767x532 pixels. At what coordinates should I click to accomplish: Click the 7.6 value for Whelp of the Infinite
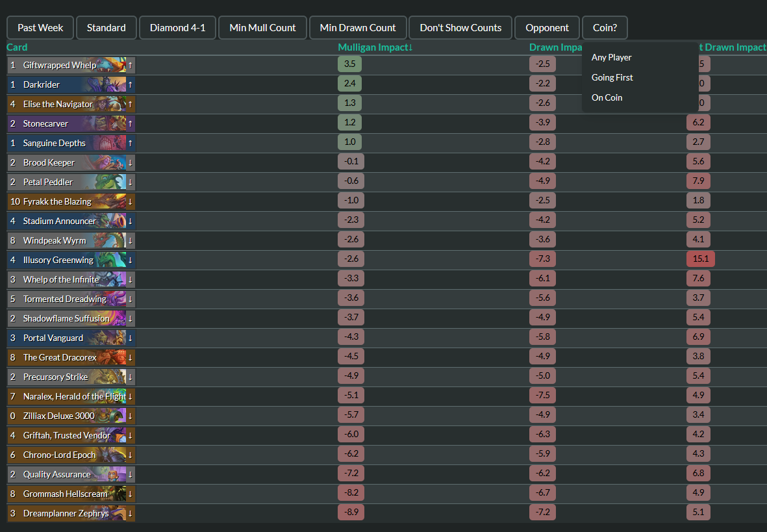[x=698, y=278]
